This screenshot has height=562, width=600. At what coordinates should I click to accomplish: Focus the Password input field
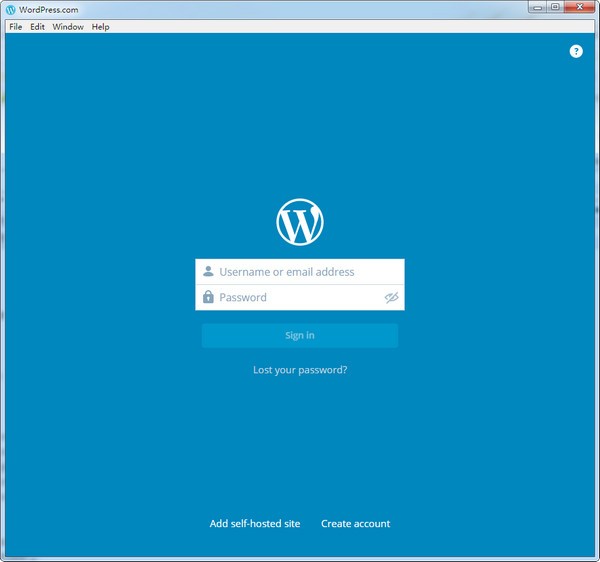point(300,297)
